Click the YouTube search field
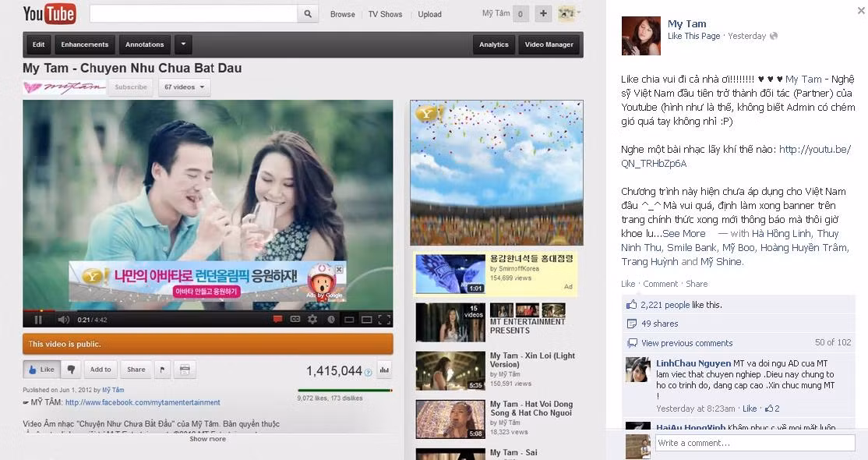The image size is (868, 460). [x=193, y=14]
